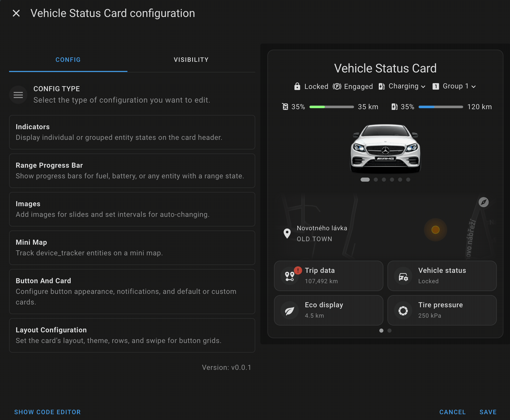Go to second button grid page dot
The image size is (510, 420).
pyautogui.click(x=389, y=331)
